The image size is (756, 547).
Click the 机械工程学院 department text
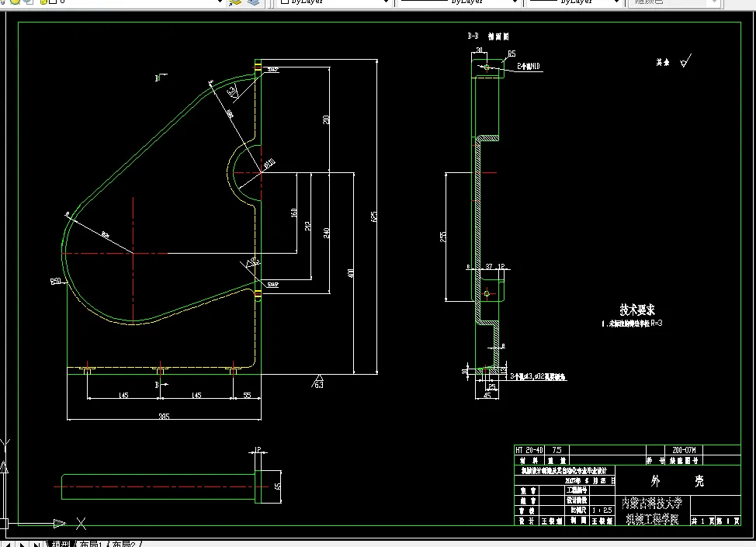click(x=652, y=519)
